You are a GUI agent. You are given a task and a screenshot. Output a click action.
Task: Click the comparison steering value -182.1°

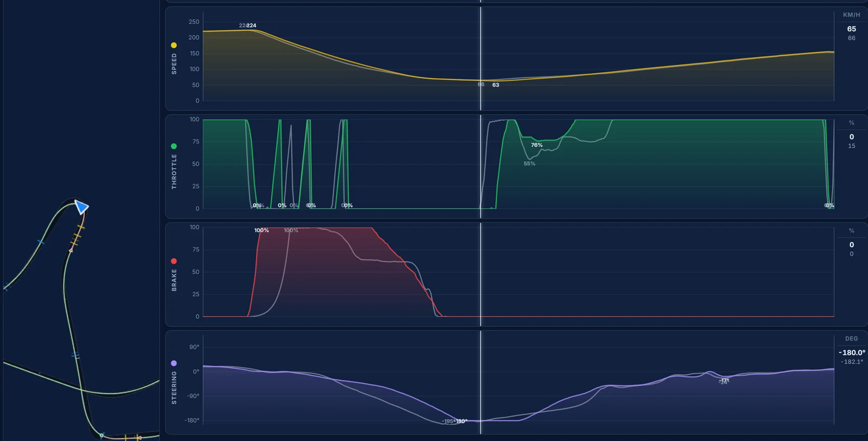pyautogui.click(x=852, y=362)
